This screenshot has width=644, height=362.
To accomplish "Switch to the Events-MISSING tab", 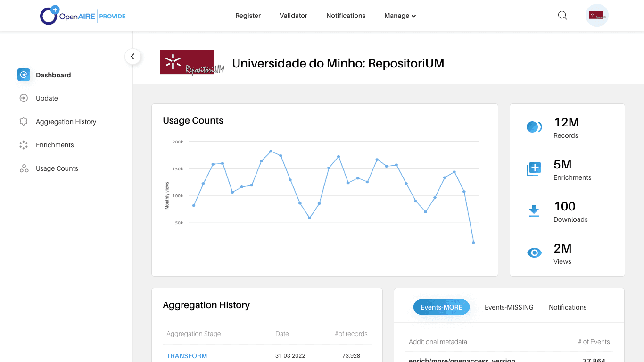I will 509,307.
